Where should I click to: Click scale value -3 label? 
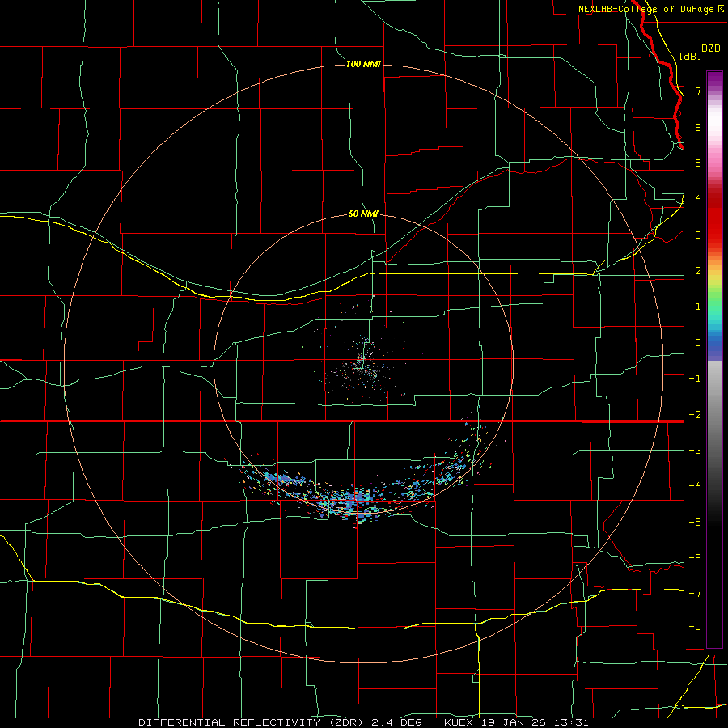(x=695, y=450)
